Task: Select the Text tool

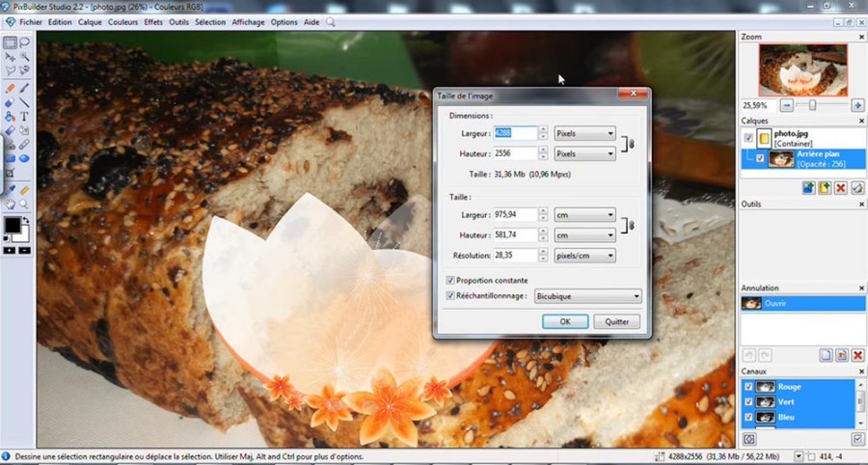Action: [x=24, y=116]
